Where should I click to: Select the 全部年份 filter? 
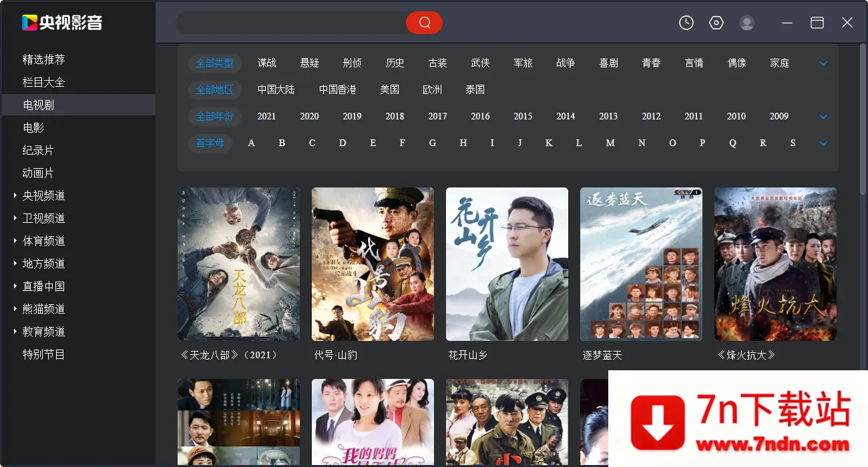[214, 116]
